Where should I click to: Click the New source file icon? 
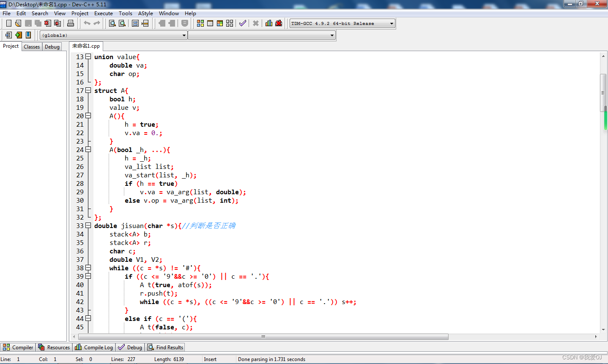pos(8,23)
